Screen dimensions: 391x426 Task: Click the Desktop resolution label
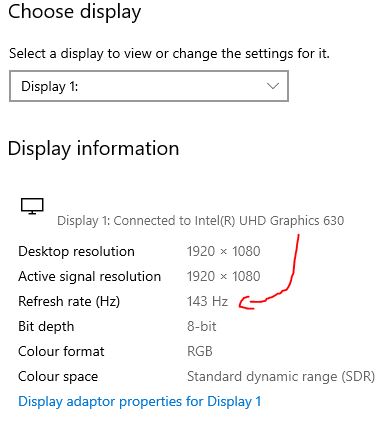coord(76,251)
